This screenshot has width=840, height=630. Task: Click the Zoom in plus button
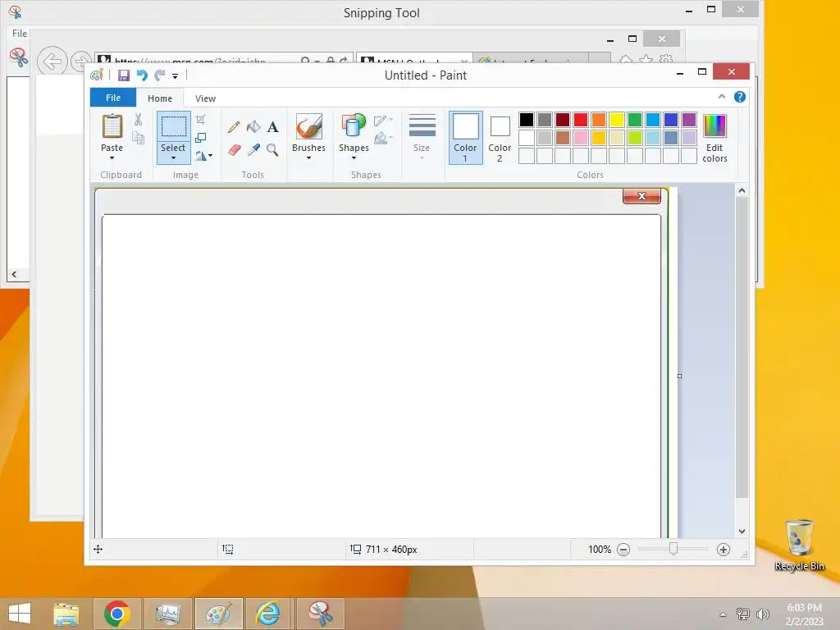pyautogui.click(x=724, y=550)
